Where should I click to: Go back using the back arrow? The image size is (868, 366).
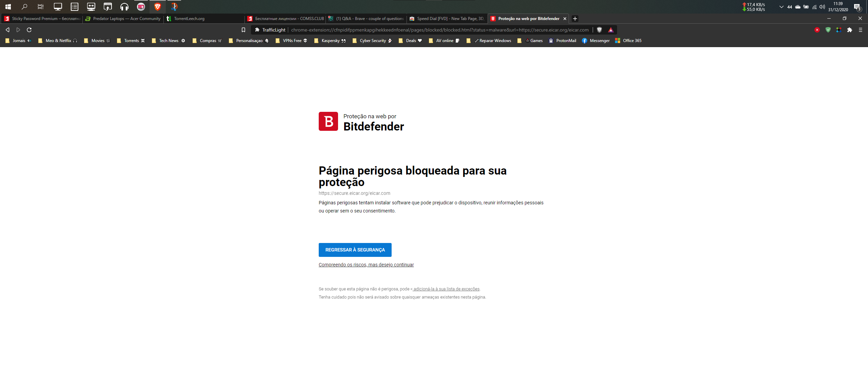7,30
